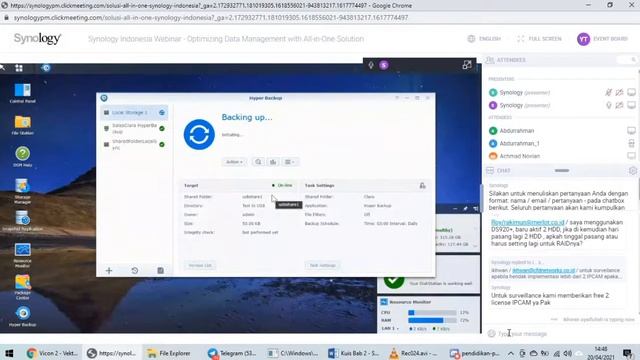Toggle microphone for first Synology presenter
This screenshot has height=360, width=640.
pyautogui.click(x=609, y=93)
